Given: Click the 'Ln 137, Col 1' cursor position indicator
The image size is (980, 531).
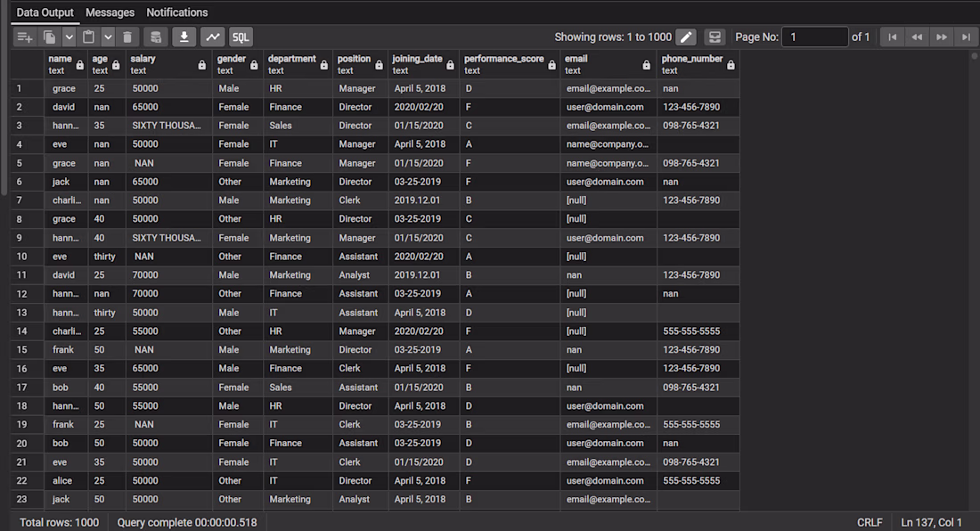Looking at the screenshot, I should coord(931,522).
